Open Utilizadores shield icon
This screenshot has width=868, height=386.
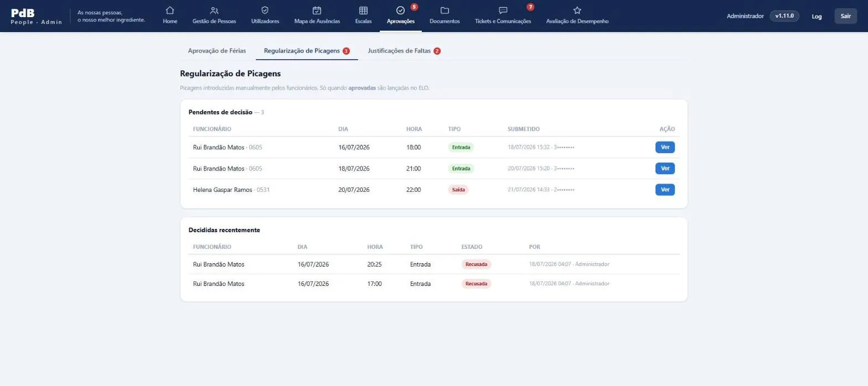tap(265, 11)
